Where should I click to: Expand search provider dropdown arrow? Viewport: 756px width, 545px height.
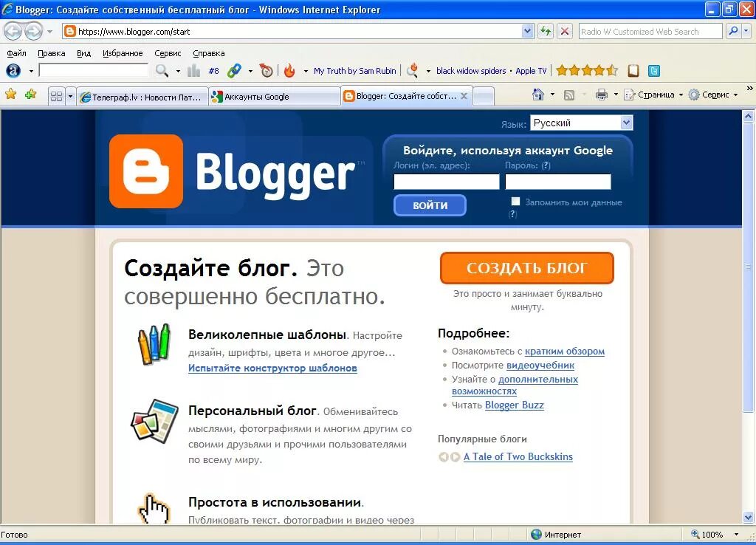click(x=746, y=31)
